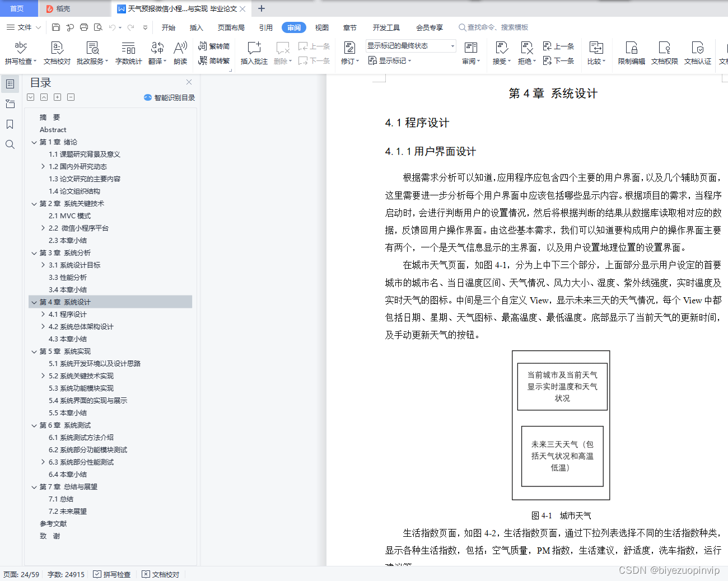Switch to the 视图 ribbon tab
This screenshot has width=728, height=581.
click(x=321, y=27)
